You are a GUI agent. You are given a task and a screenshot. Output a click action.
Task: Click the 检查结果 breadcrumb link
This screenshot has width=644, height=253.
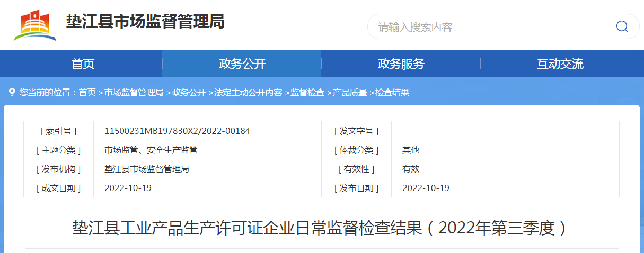click(x=392, y=92)
